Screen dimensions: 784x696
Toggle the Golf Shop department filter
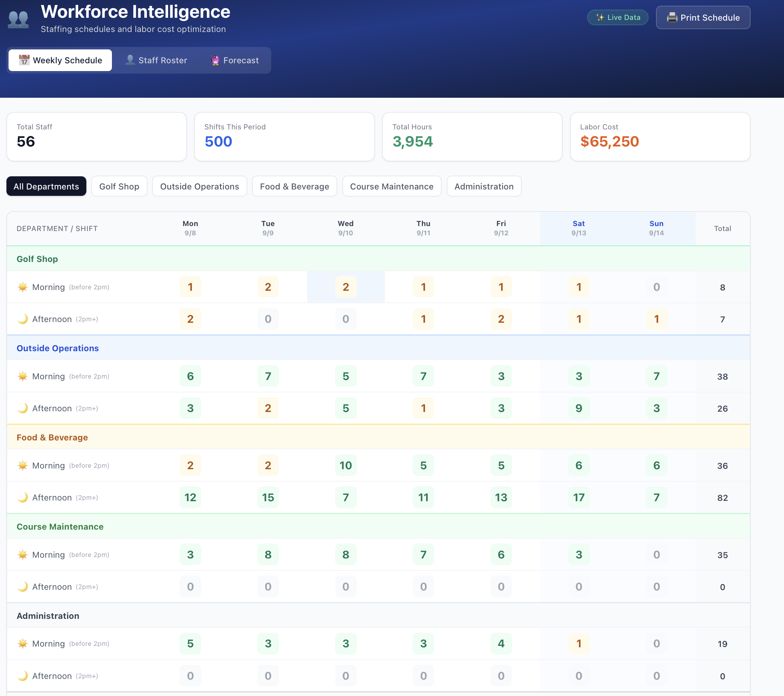click(119, 186)
